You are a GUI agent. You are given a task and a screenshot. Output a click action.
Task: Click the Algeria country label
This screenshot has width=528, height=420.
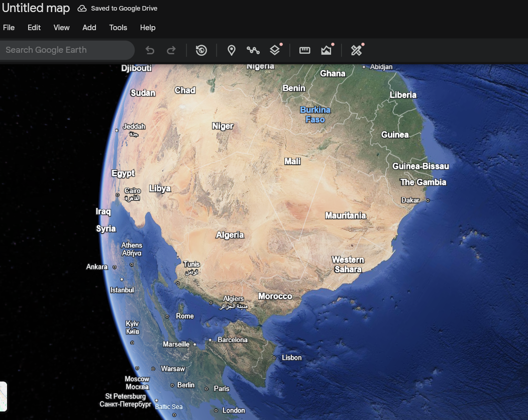[230, 235]
